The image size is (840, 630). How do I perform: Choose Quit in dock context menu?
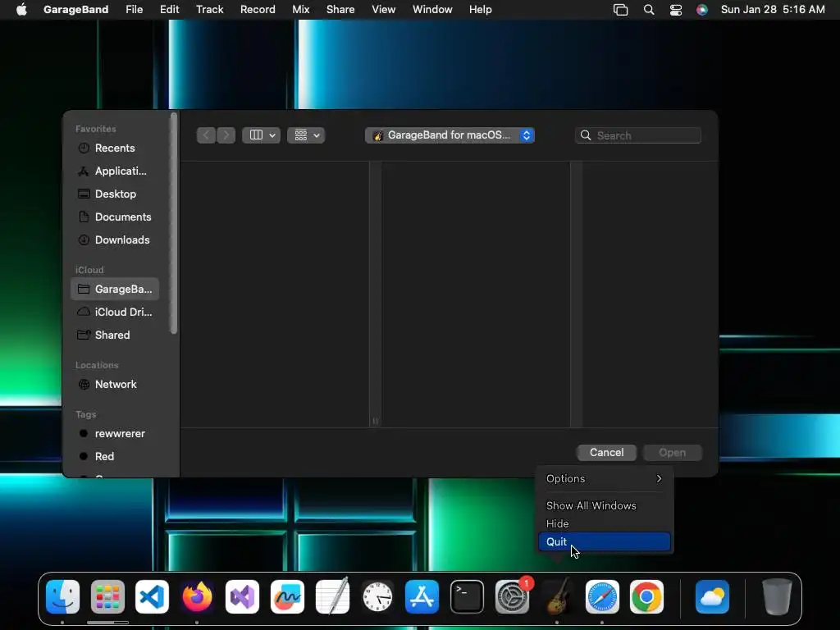pyautogui.click(x=605, y=541)
